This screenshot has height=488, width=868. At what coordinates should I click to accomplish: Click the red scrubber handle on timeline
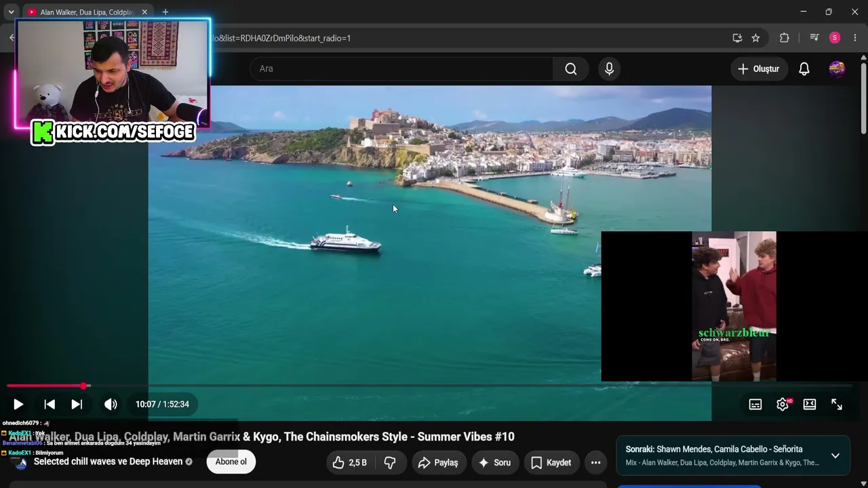pyautogui.click(x=83, y=386)
